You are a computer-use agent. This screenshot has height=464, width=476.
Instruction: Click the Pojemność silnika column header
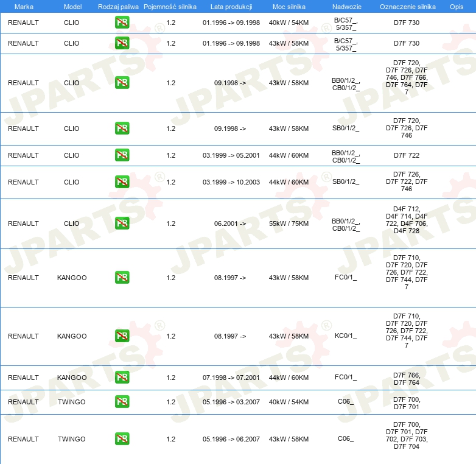pos(170,7)
